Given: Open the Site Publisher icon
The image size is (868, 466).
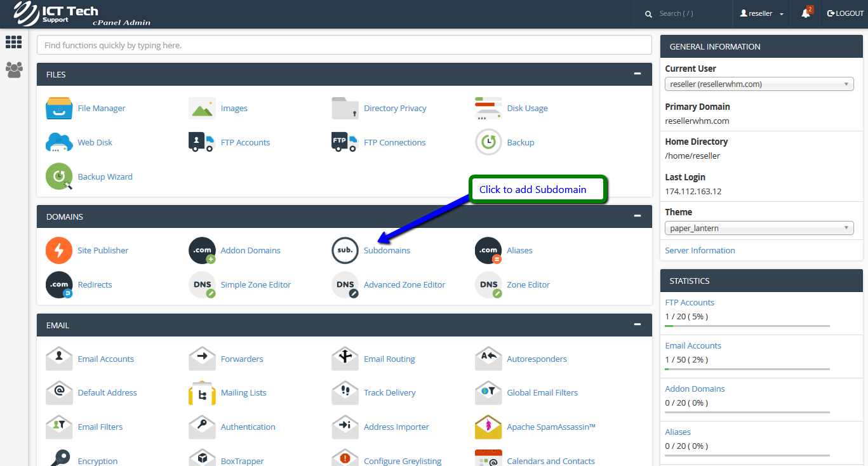Looking at the screenshot, I should coord(59,250).
